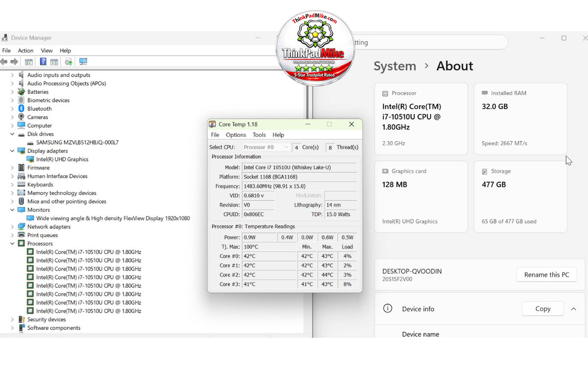Open Core Temp's Options menu
The image size is (588, 369).
pos(236,135)
